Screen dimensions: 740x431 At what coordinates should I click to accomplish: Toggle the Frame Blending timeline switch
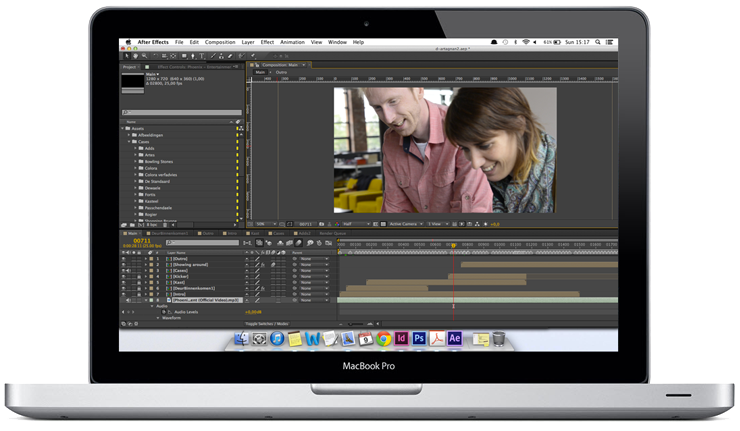289,243
